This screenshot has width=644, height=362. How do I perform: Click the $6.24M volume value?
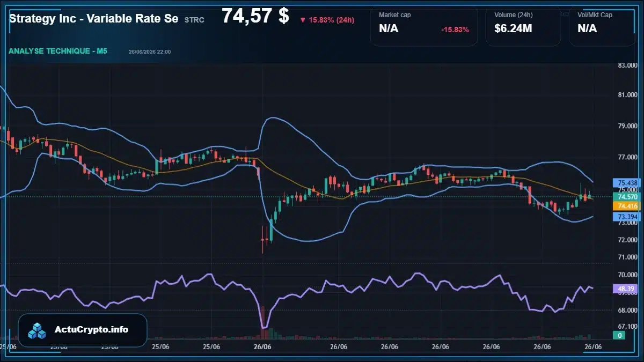(x=513, y=28)
